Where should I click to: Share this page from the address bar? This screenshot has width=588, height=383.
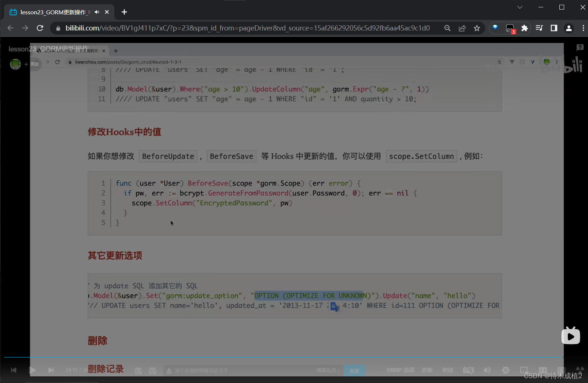point(462,28)
